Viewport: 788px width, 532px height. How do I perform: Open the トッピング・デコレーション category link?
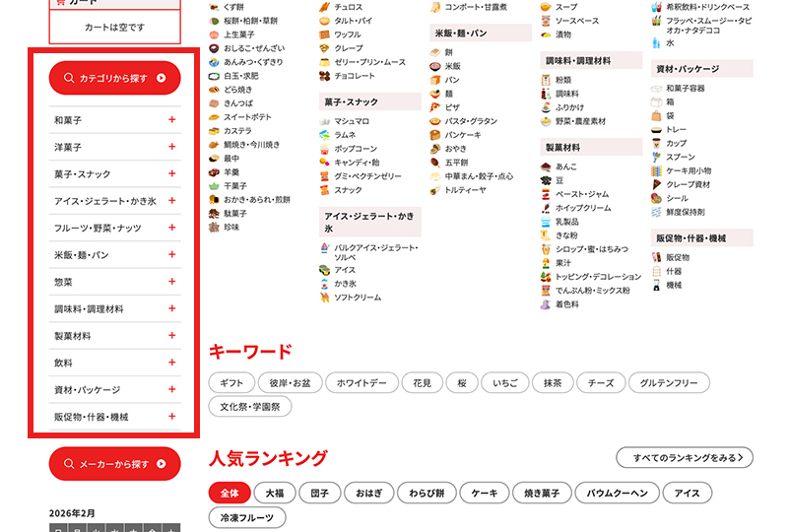[x=598, y=277]
